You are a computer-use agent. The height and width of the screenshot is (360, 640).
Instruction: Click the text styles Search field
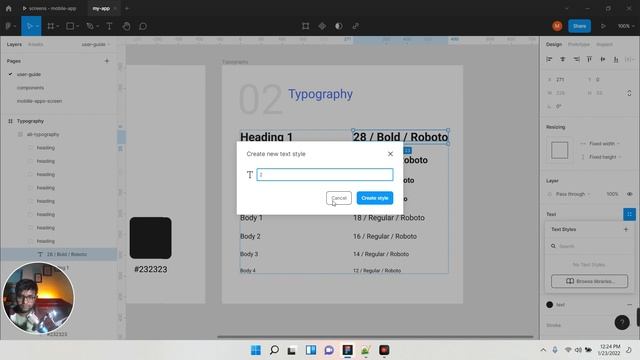[589, 246]
